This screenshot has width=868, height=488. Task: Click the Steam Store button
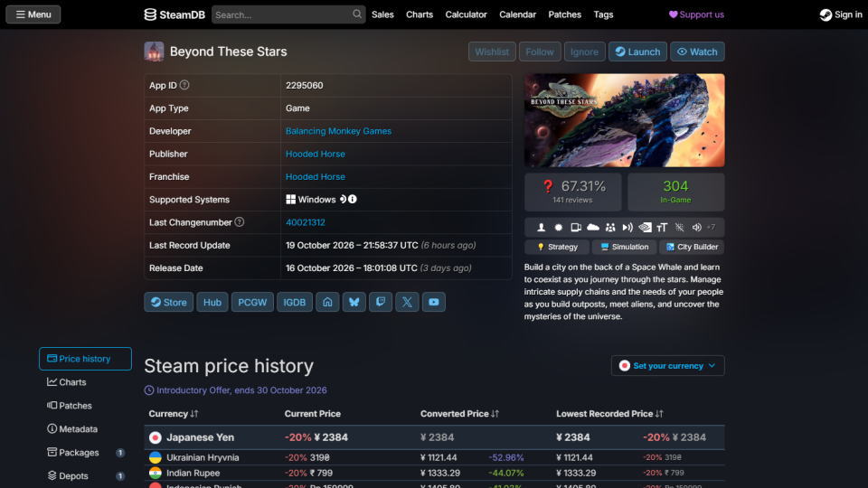point(169,302)
